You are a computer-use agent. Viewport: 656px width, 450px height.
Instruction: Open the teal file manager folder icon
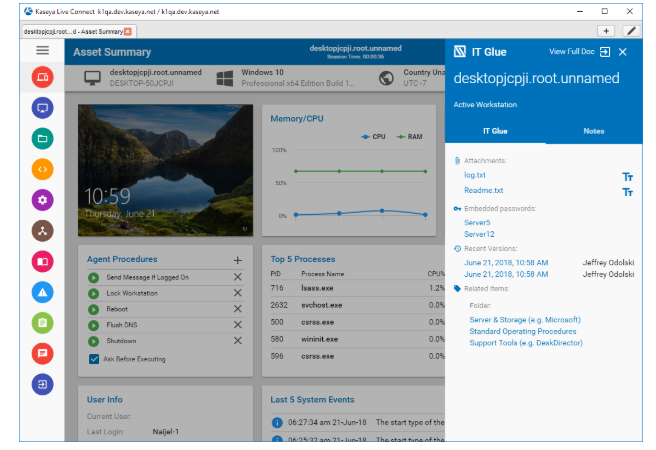[x=42, y=138]
